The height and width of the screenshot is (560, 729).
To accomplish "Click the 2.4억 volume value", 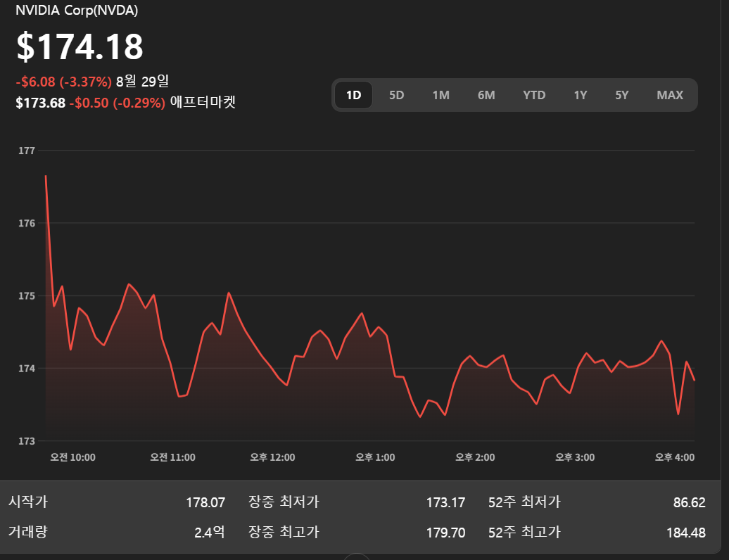I will (x=210, y=532).
